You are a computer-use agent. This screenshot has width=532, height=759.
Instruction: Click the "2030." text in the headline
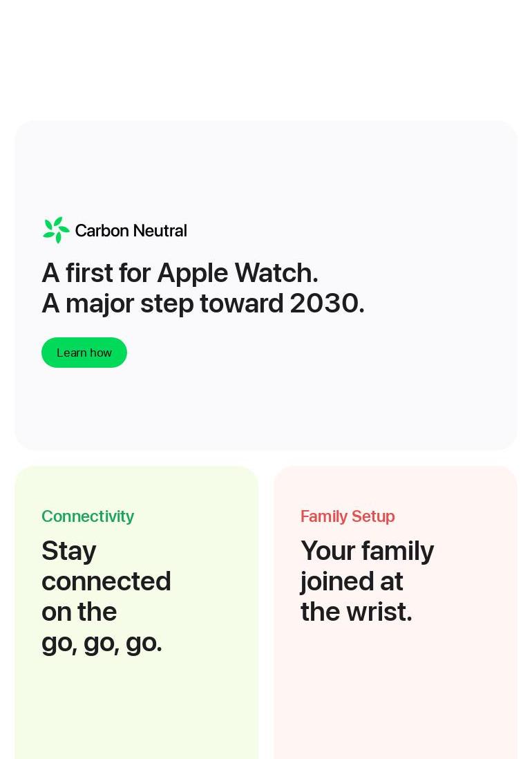coord(327,303)
